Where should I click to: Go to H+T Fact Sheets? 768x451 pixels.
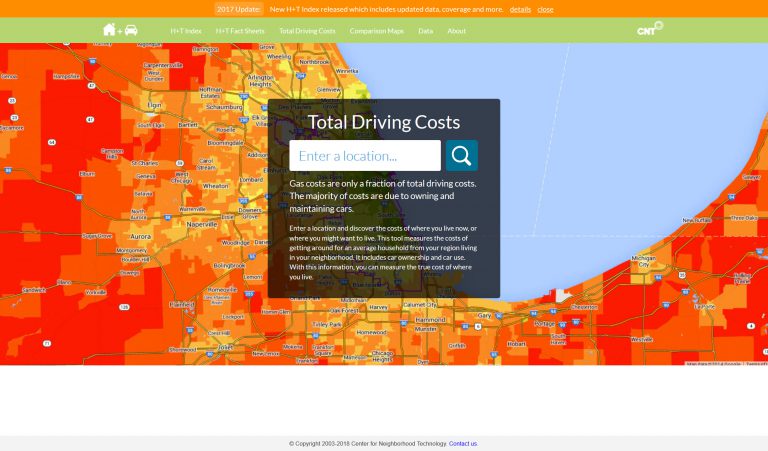click(240, 31)
